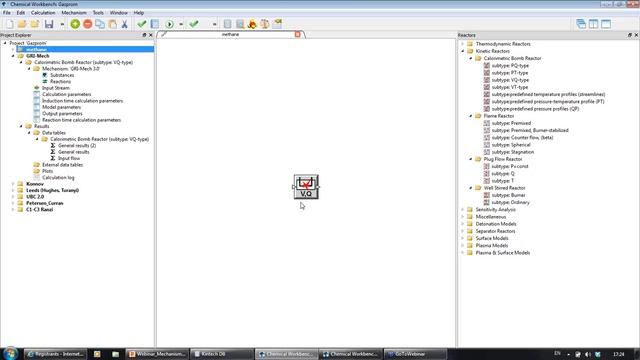Expand the Thermodynamic Reactors category
Viewport: 640px width, 360px height.
point(462,44)
